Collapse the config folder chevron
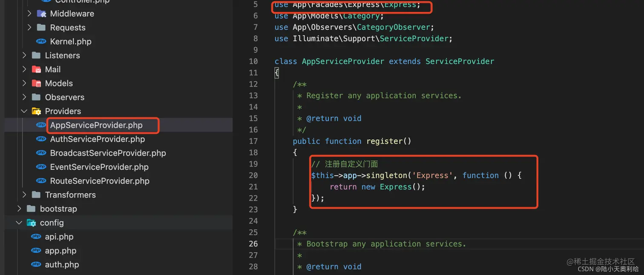The height and width of the screenshot is (275, 644). [19, 223]
